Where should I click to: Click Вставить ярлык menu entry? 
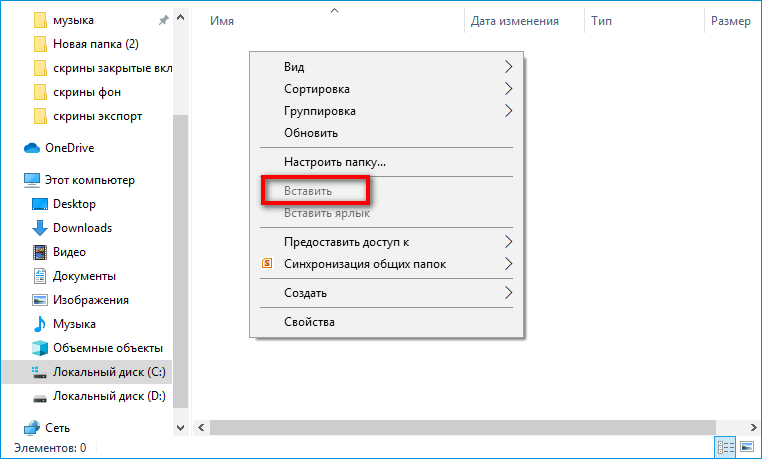pyautogui.click(x=386, y=213)
